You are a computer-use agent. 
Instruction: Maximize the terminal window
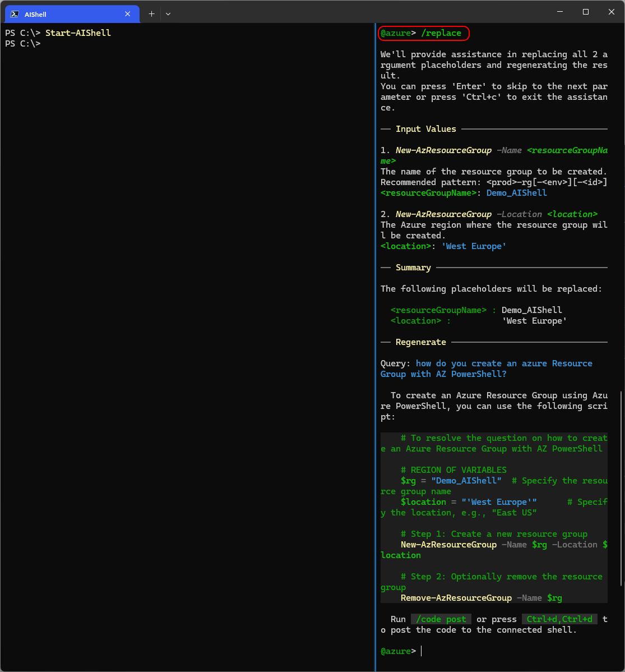click(x=586, y=12)
